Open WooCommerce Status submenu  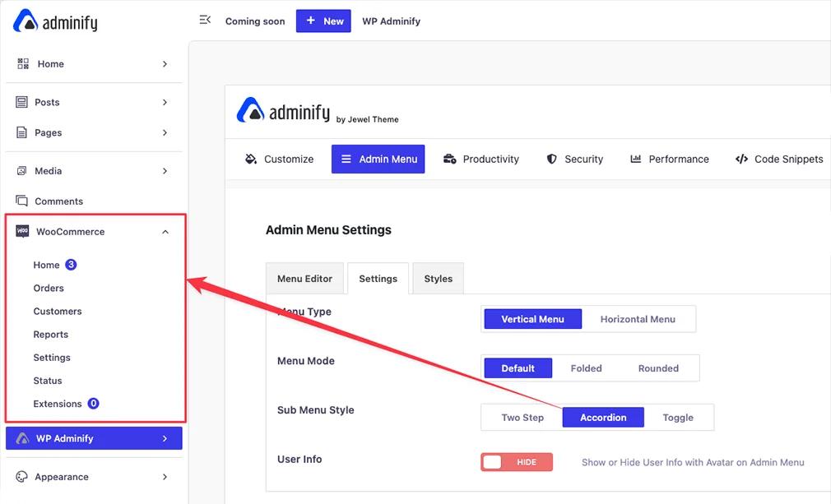tap(48, 381)
